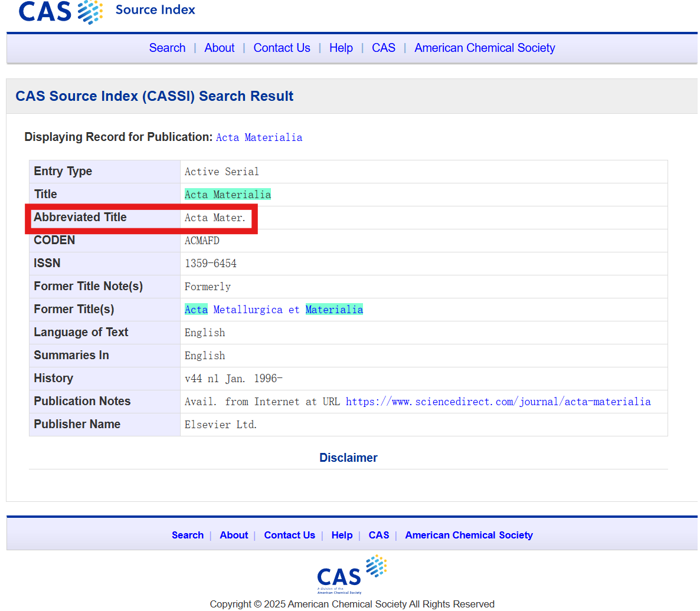Click the Publisher Name value Elsevier Ltd.

[x=221, y=425]
